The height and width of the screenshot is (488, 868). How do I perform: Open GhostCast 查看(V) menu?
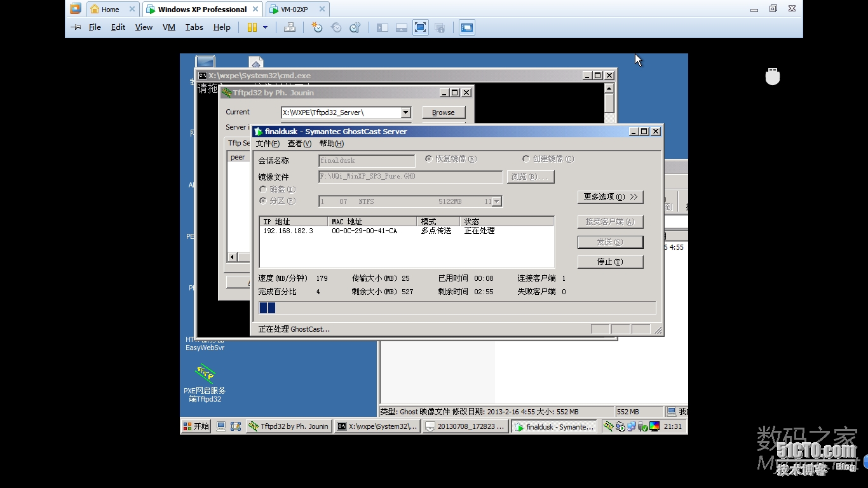click(299, 144)
